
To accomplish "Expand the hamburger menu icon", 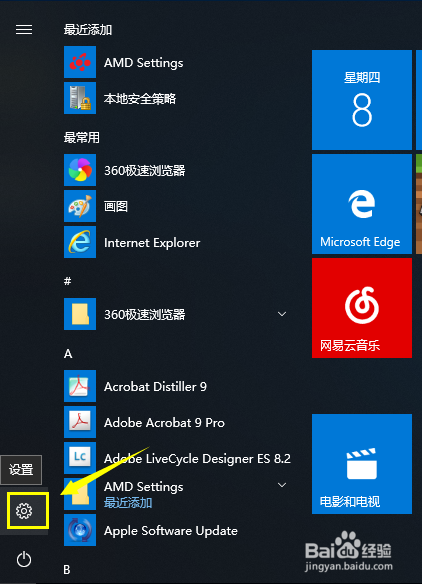I will click(24, 29).
